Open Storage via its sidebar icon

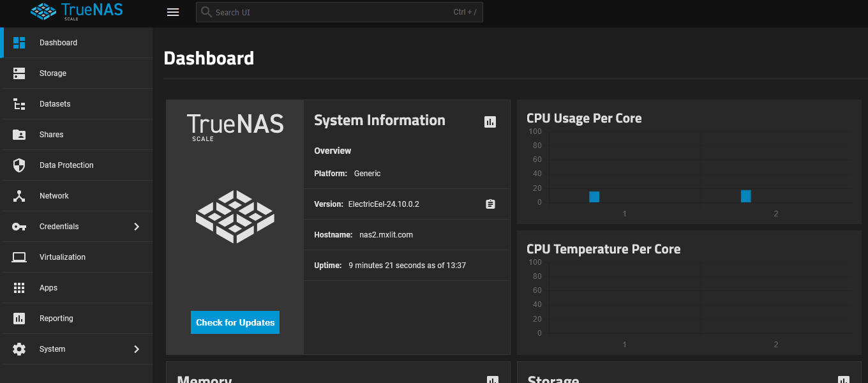(x=19, y=73)
